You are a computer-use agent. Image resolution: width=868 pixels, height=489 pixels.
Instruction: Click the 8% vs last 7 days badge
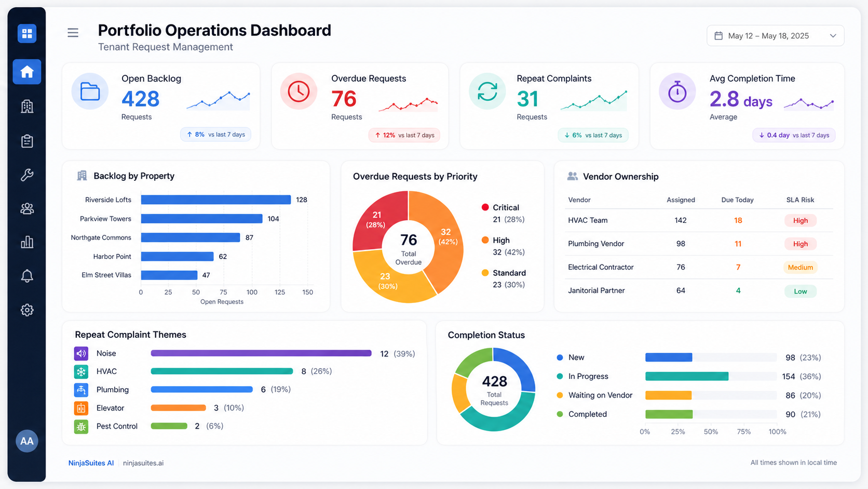215,135
